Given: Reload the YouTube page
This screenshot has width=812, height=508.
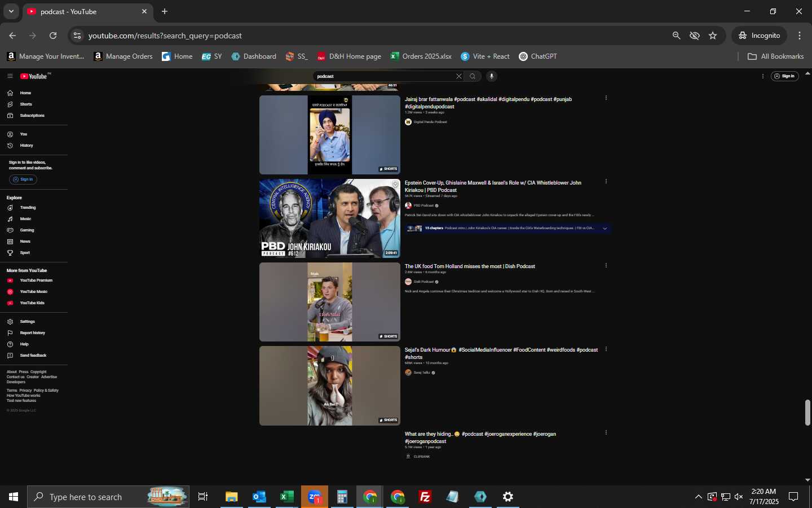Looking at the screenshot, I should (53, 36).
